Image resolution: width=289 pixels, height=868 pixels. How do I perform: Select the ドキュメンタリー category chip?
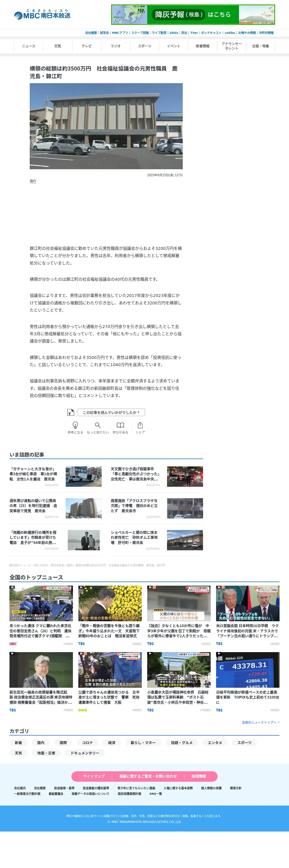(x=85, y=753)
